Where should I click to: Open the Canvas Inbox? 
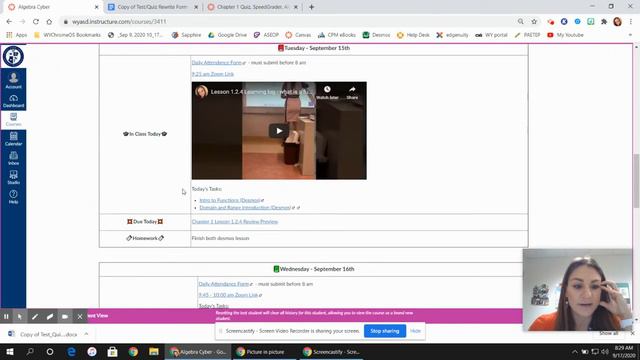(x=13, y=158)
